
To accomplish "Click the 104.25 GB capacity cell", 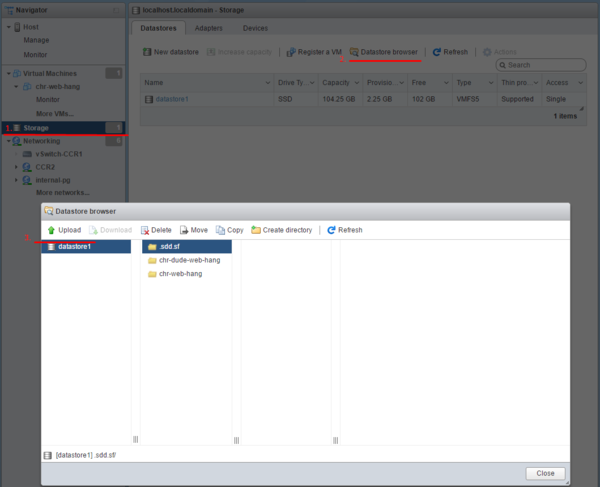I will coord(339,99).
